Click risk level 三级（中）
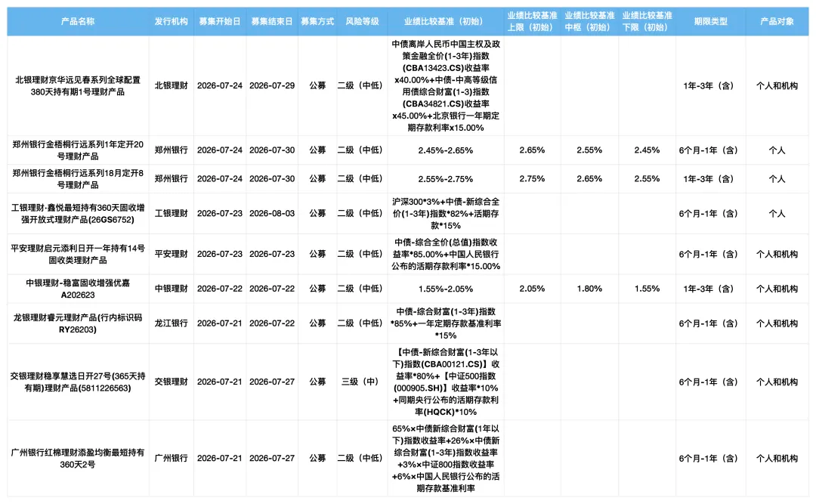 (362, 382)
